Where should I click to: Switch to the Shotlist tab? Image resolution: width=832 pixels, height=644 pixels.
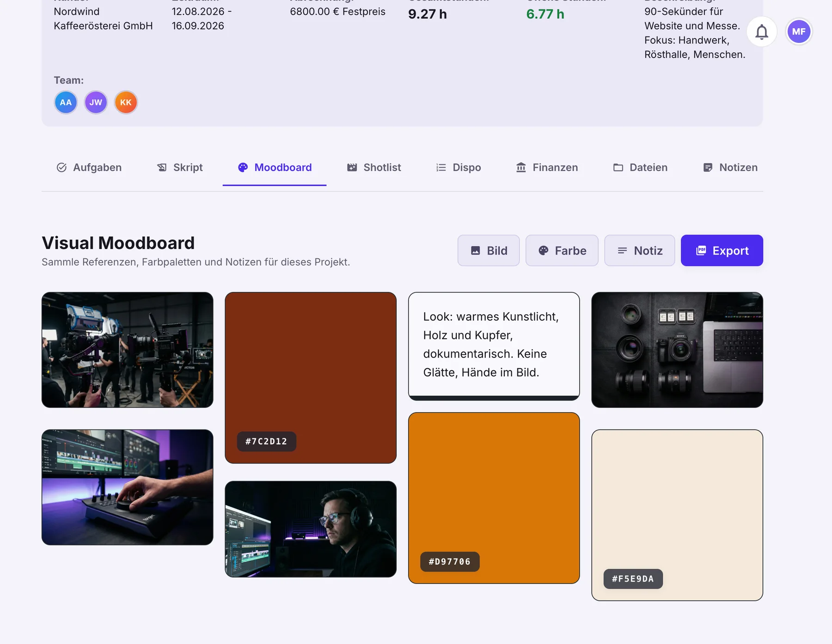[x=373, y=167]
